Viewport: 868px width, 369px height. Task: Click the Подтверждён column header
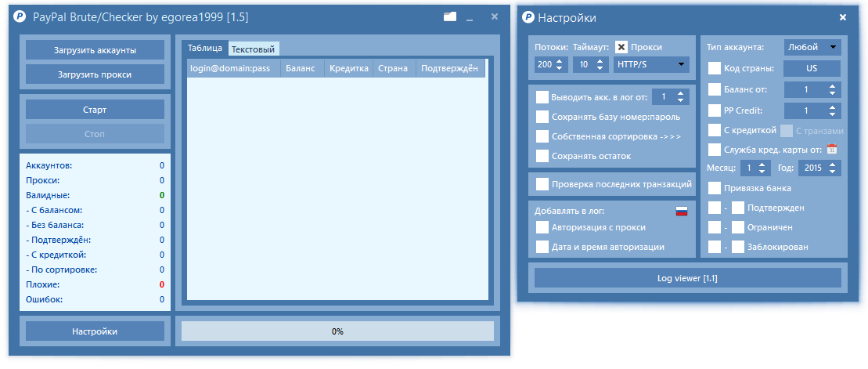coord(450,68)
